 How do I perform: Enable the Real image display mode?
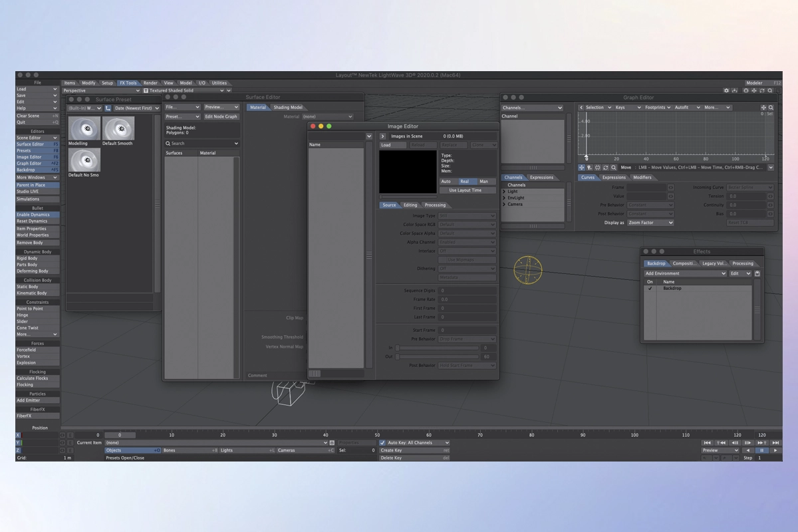click(464, 181)
